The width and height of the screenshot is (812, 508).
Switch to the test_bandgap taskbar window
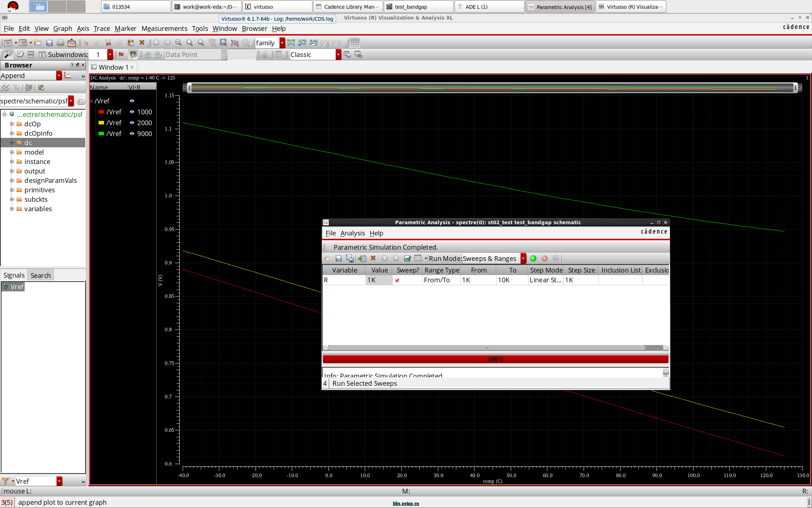pos(419,7)
